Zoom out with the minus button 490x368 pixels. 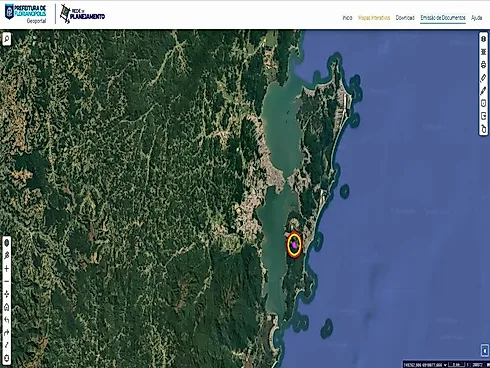point(7,281)
